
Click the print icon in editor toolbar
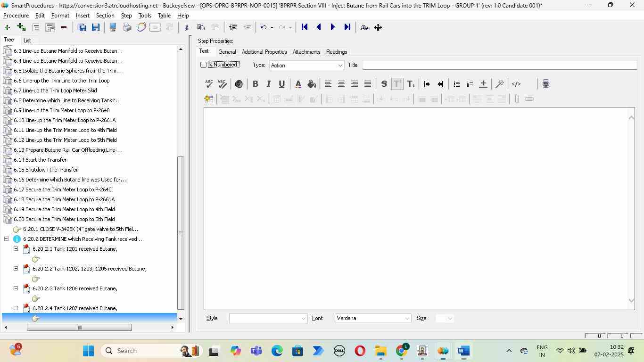tap(545, 84)
